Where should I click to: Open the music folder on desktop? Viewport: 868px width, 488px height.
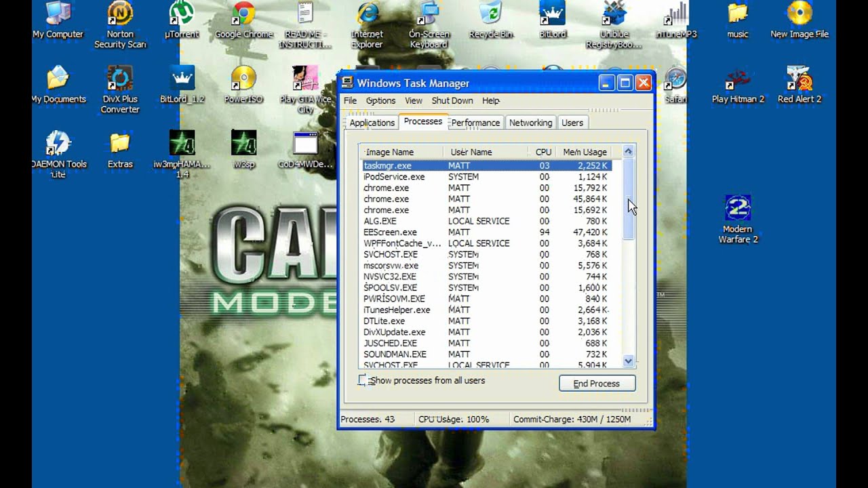pos(738,20)
